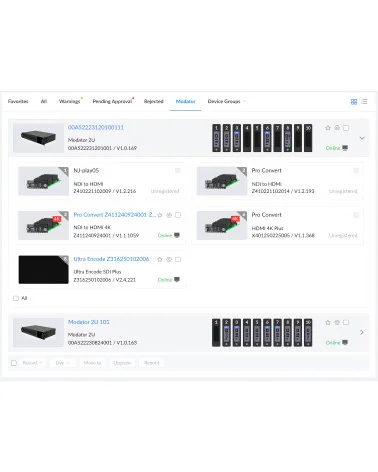
Task: Open device link 00A52223120100111
Action: (x=96, y=127)
